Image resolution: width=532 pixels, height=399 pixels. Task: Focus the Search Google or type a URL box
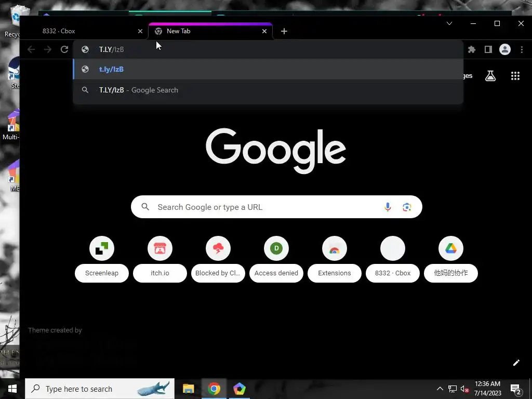pyautogui.click(x=276, y=207)
